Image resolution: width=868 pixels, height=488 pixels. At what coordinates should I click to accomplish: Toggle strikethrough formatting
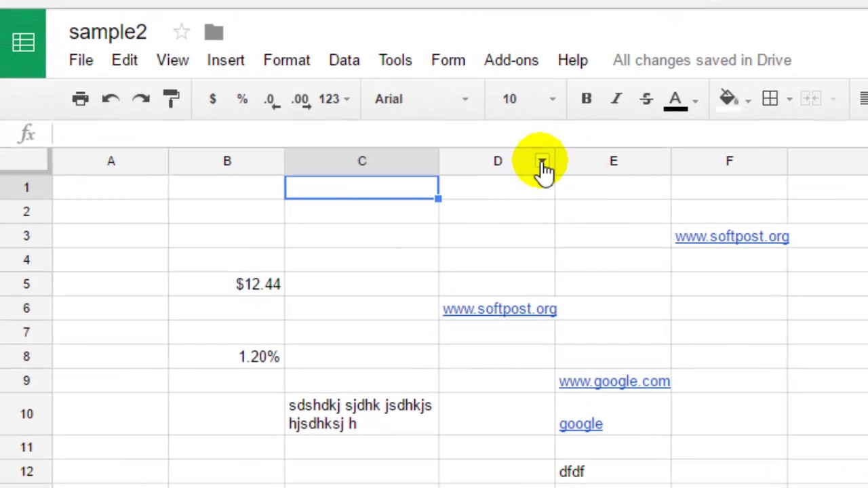tap(646, 99)
